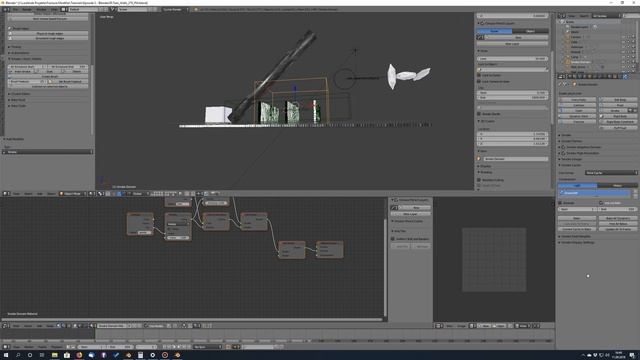Select the highlighted Physics properties tab

click(x=625, y=76)
